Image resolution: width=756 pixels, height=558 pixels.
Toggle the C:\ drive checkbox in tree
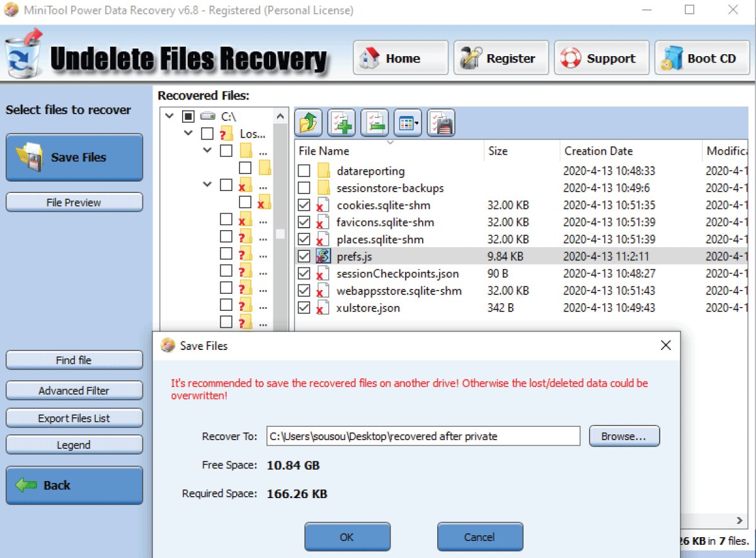point(188,117)
